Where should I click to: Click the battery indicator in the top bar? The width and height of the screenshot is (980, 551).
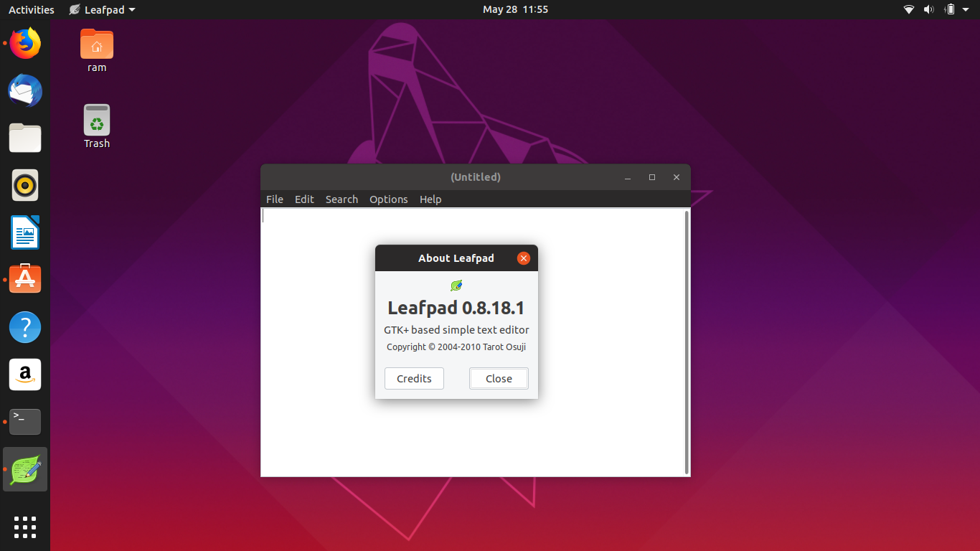point(950,9)
